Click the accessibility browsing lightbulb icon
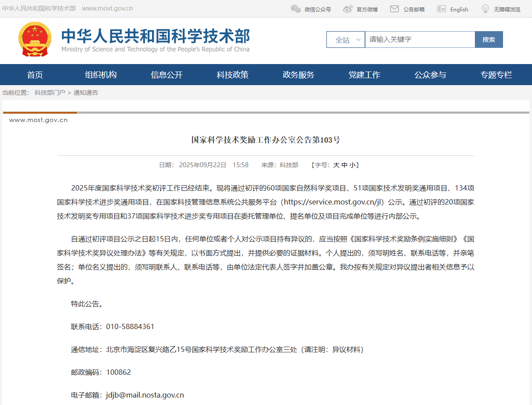 [485, 9]
